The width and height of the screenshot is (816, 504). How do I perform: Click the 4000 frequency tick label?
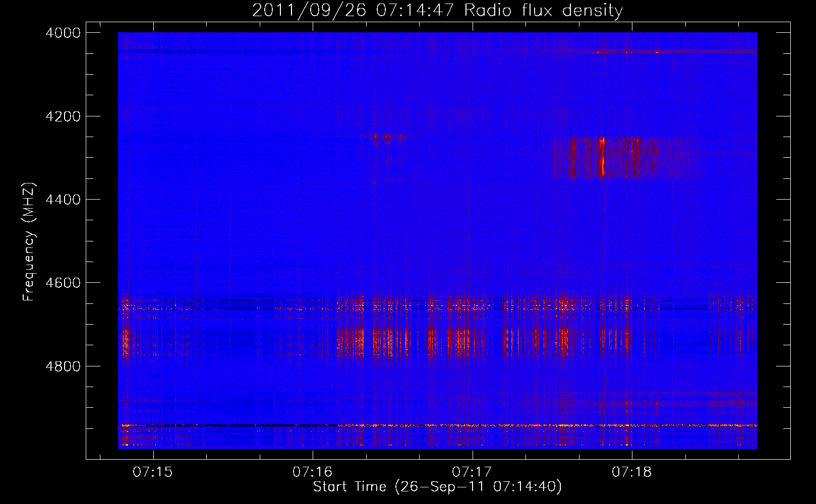click(x=63, y=33)
